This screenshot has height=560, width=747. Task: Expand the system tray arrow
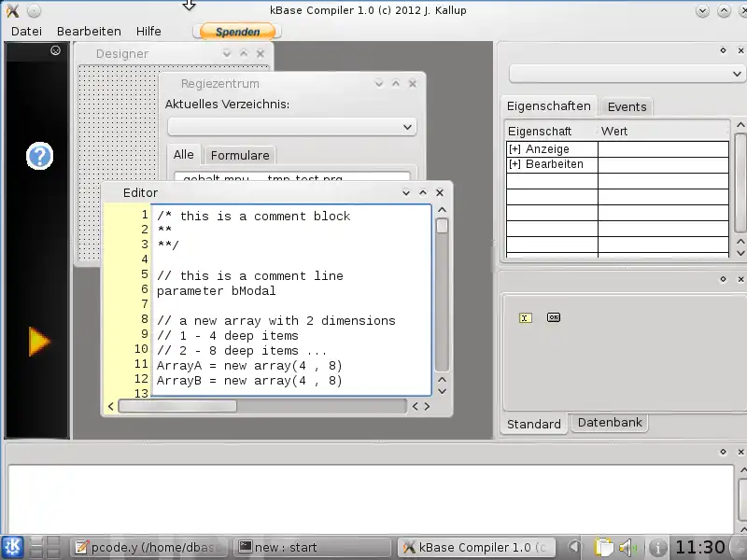pyautogui.click(x=575, y=548)
